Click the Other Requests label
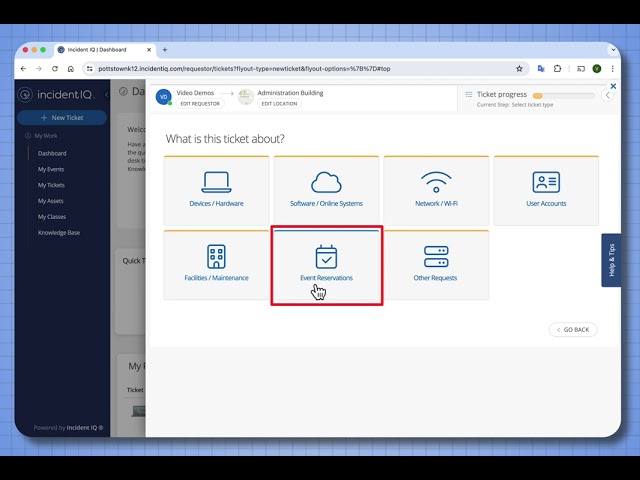Viewport: 640px width, 480px height. click(435, 278)
